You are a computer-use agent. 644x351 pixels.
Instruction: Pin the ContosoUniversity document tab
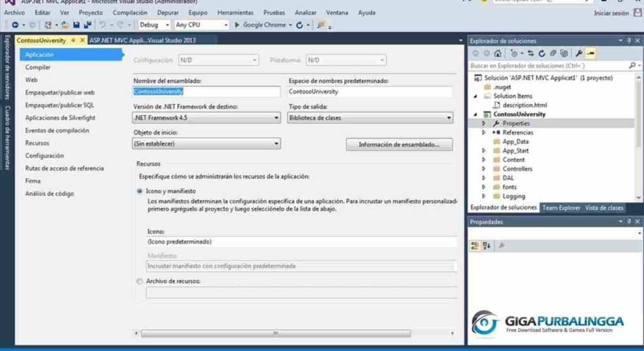73,40
